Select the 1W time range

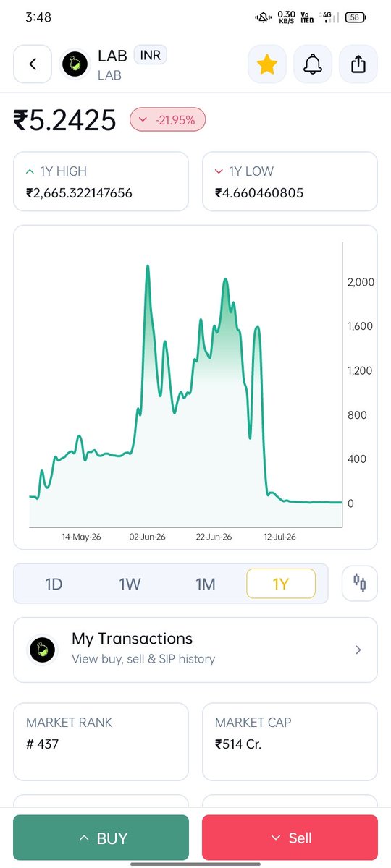(x=130, y=584)
